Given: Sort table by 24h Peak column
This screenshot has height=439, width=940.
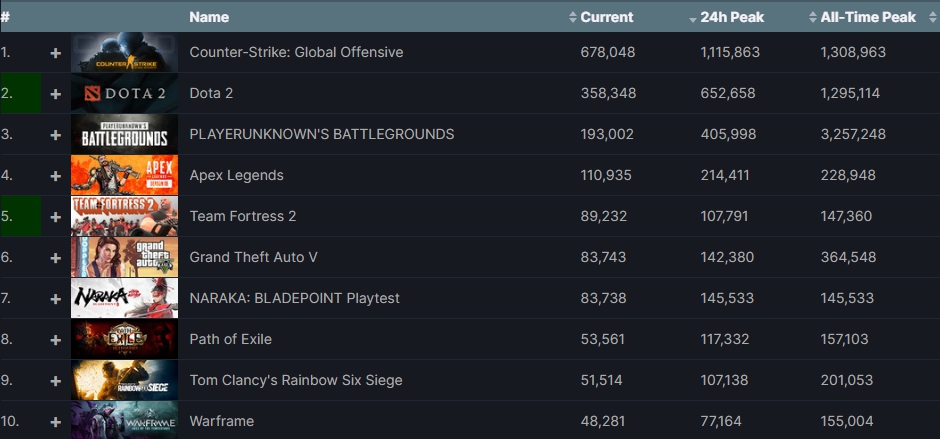Looking at the screenshot, I should click(729, 17).
